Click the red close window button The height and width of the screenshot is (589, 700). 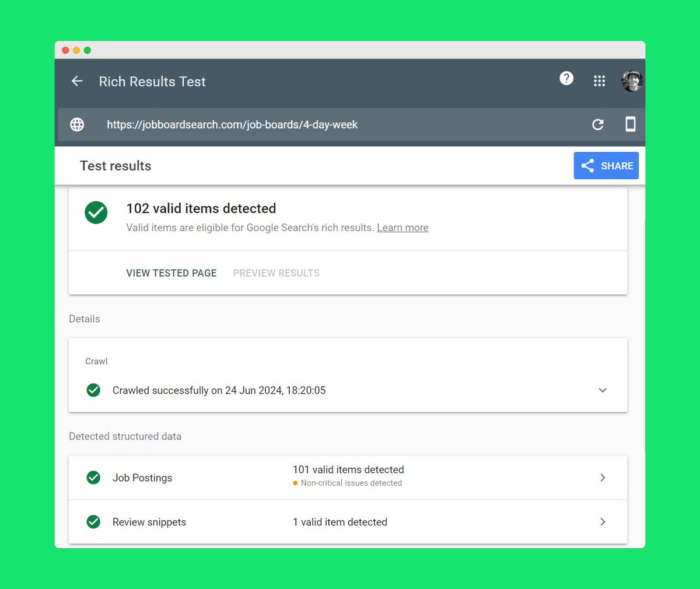(65, 50)
